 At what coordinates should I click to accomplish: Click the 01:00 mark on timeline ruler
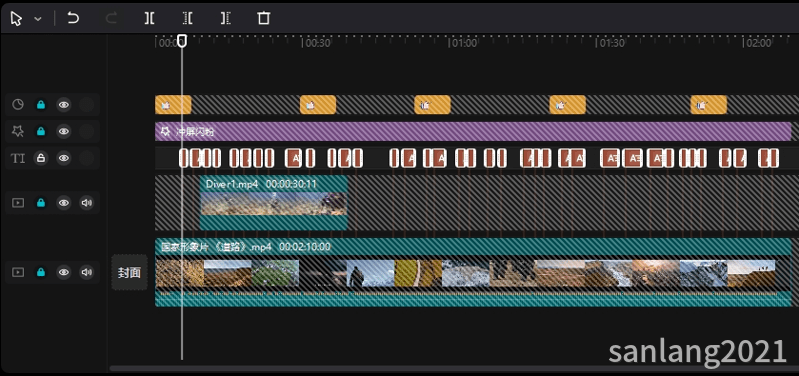click(x=464, y=44)
